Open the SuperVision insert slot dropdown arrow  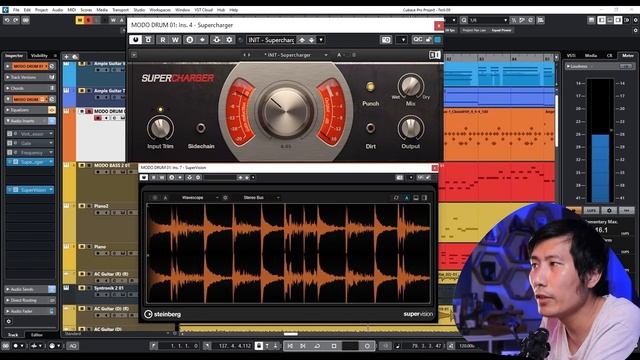click(x=51, y=190)
